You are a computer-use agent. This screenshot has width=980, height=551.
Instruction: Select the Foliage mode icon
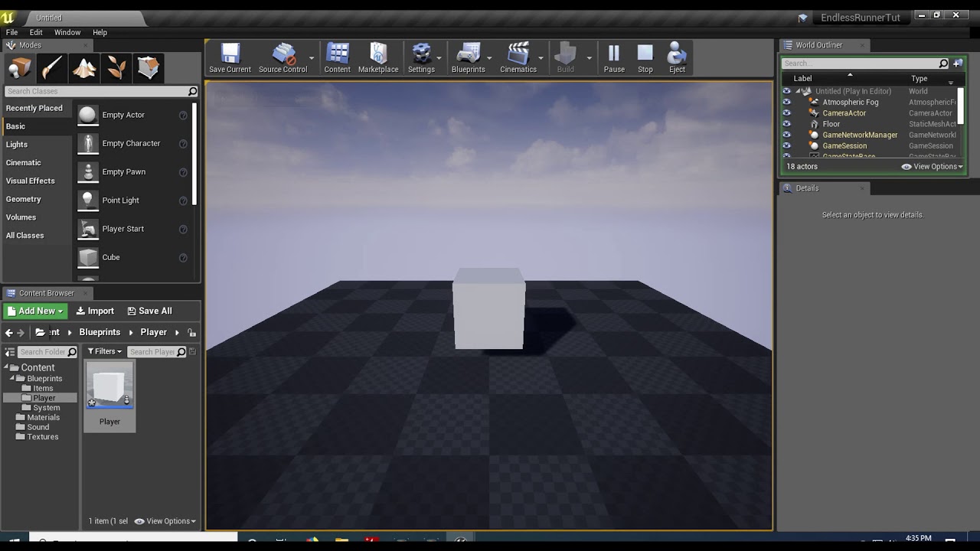116,68
